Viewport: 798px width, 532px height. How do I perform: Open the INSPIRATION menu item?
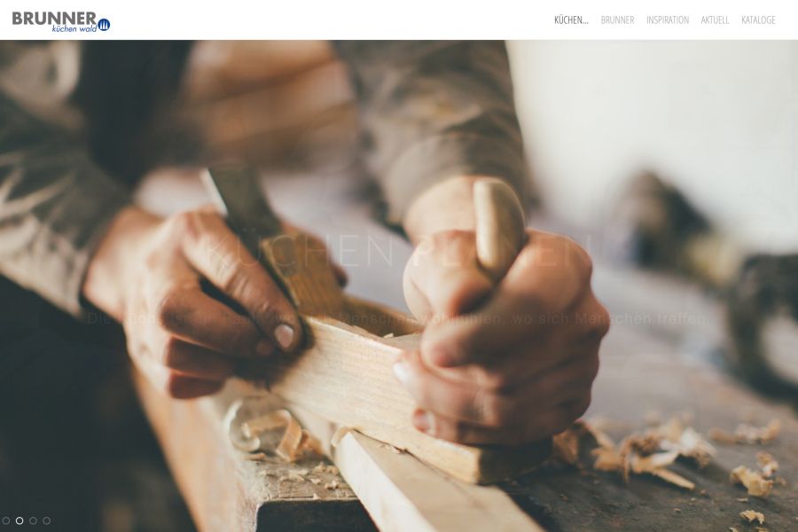pos(667,20)
